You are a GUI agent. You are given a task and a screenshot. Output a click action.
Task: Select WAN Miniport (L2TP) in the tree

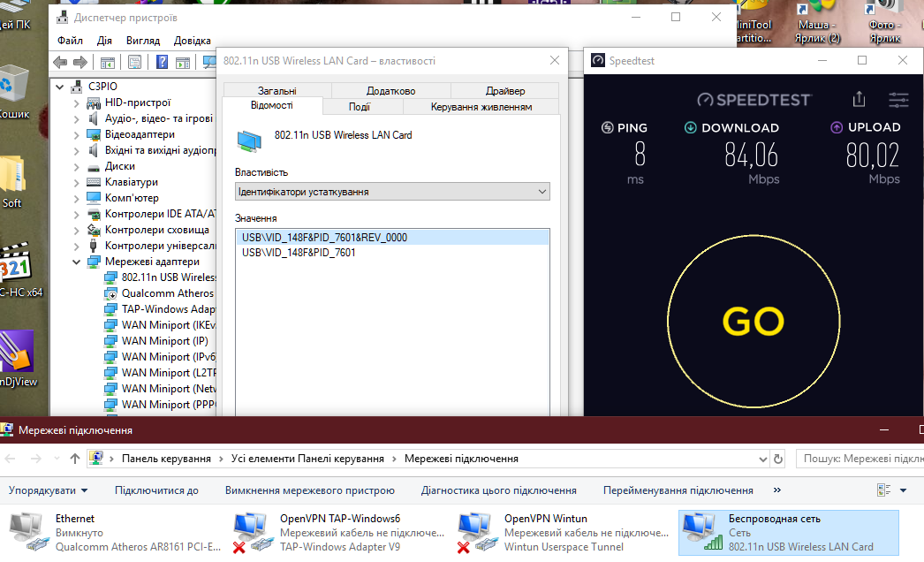pyautogui.click(x=169, y=373)
